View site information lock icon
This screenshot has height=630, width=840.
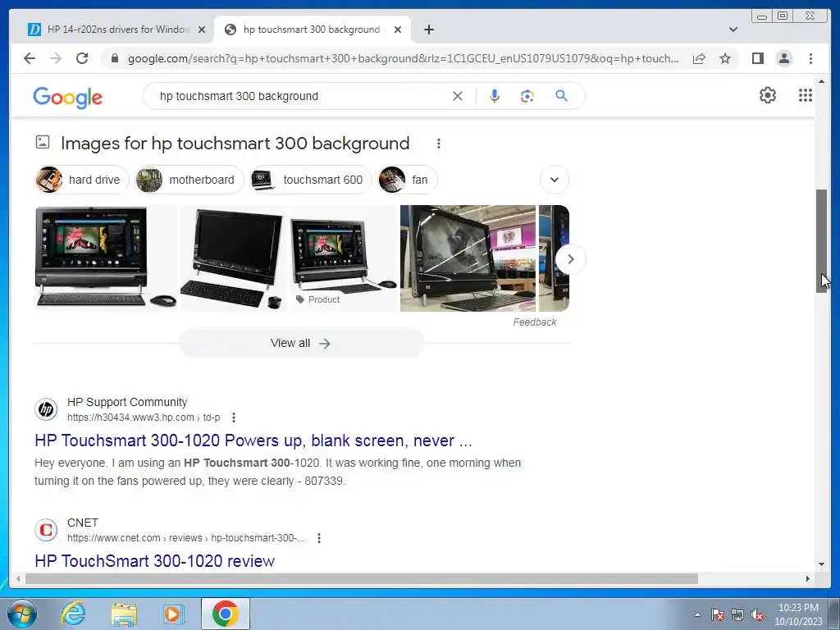(x=114, y=58)
